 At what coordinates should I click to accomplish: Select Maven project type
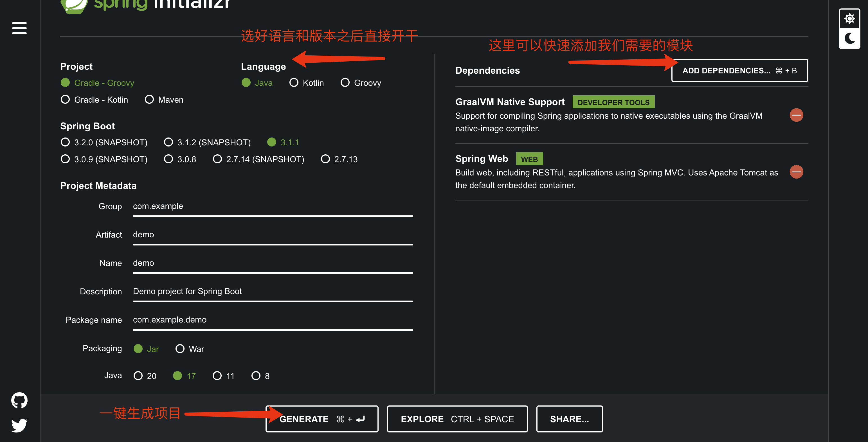[x=164, y=100]
